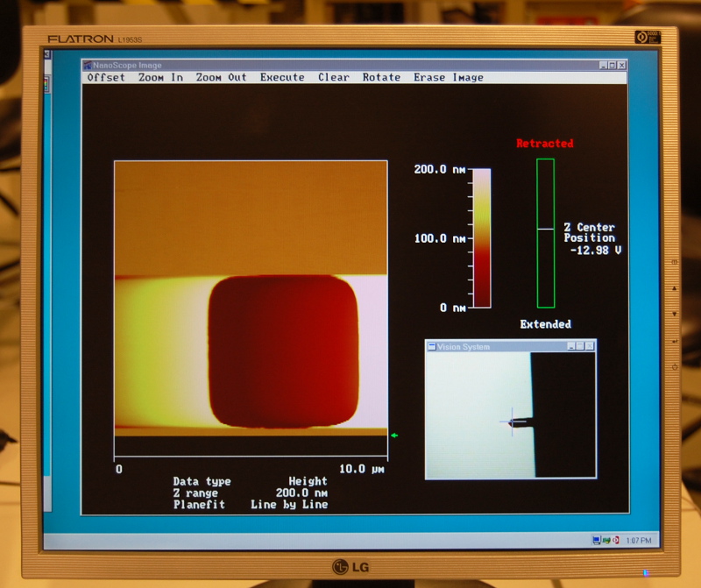701x588 pixels.
Task: Click the dark red square in the scan image
Action: coord(283,351)
